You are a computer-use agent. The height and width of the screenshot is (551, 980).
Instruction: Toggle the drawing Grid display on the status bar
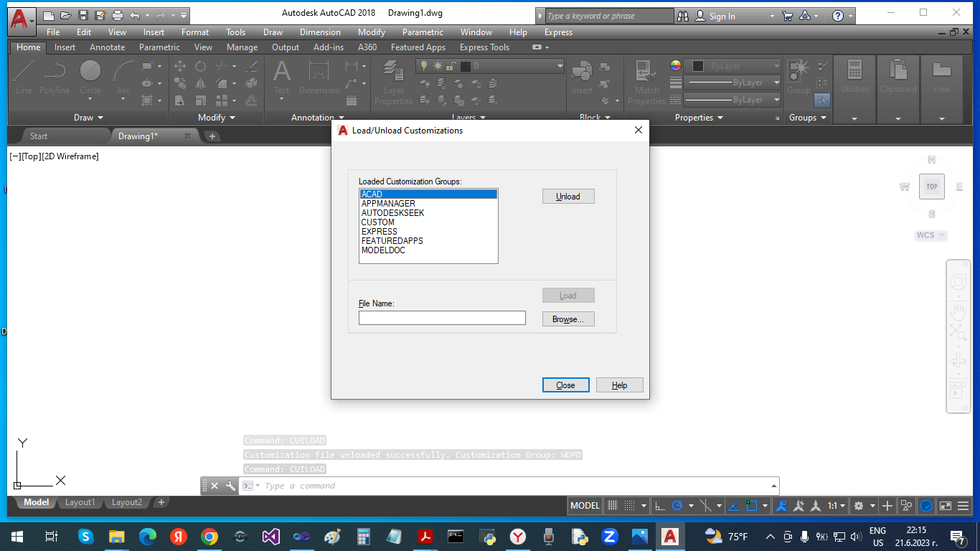click(x=612, y=506)
